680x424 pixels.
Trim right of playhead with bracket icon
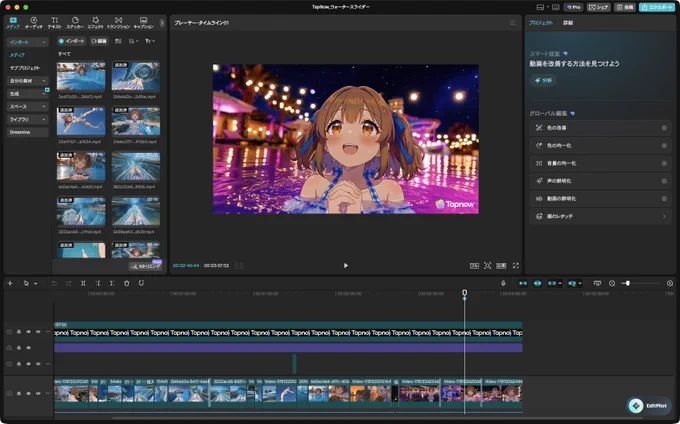(x=112, y=283)
